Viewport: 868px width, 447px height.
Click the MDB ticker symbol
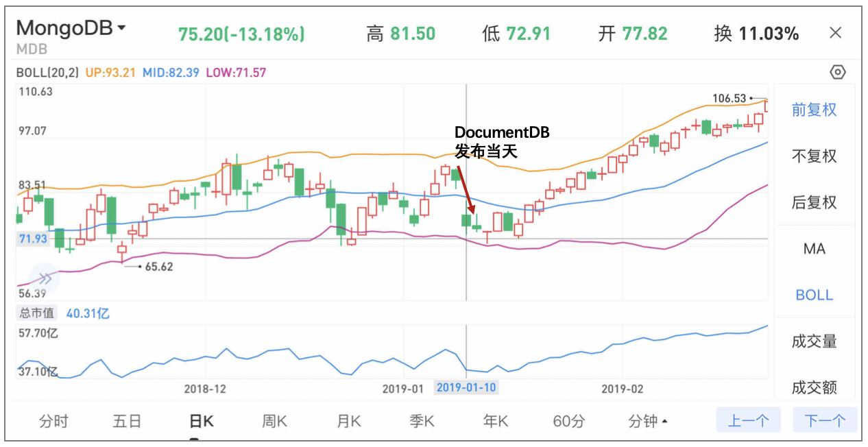coord(32,49)
